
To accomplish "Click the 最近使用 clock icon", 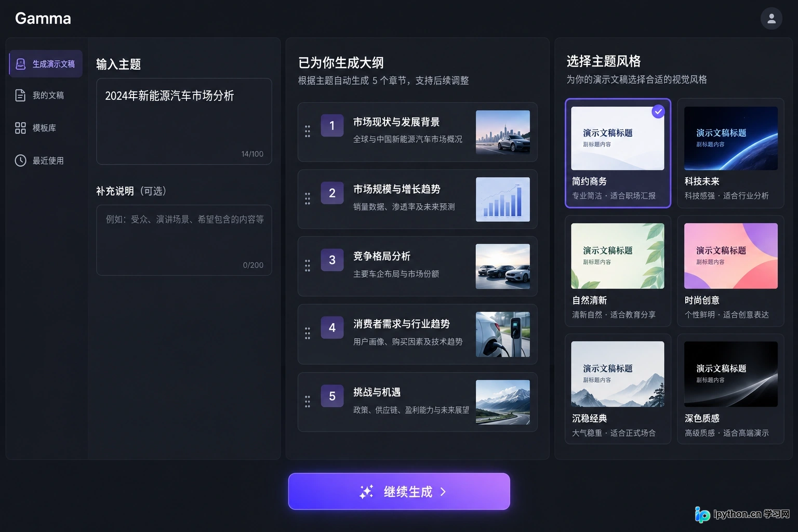I will pyautogui.click(x=20, y=161).
